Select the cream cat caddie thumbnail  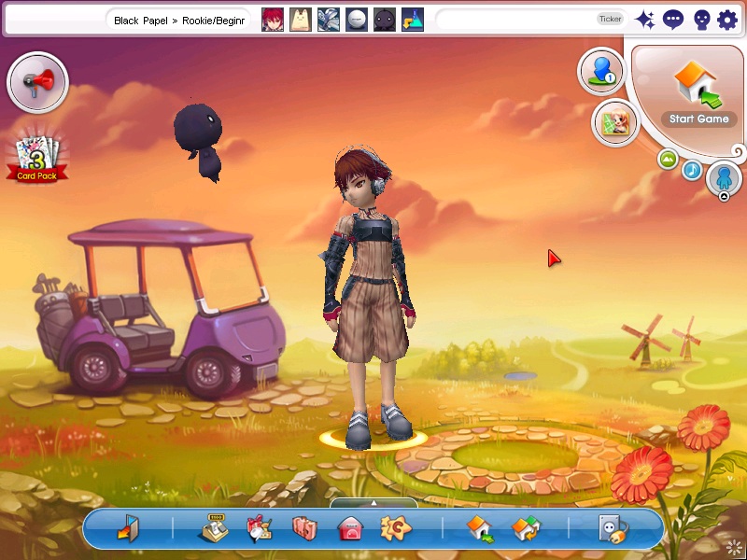point(301,20)
